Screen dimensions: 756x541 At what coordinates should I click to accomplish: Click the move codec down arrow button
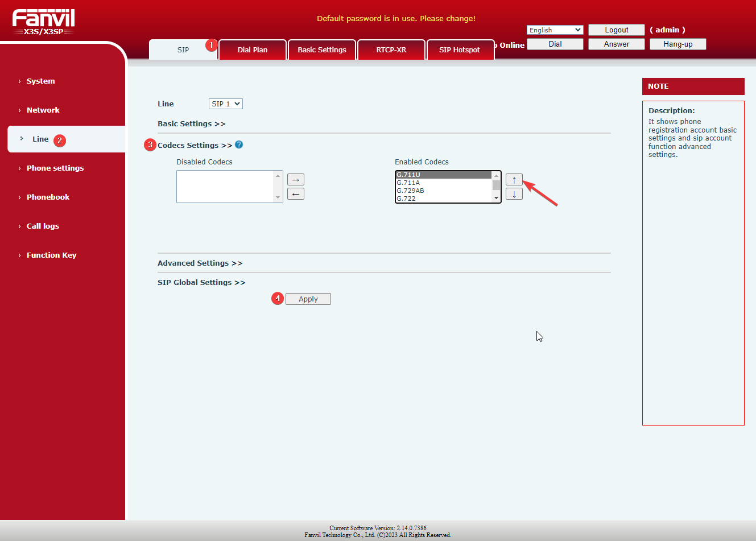pos(514,194)
